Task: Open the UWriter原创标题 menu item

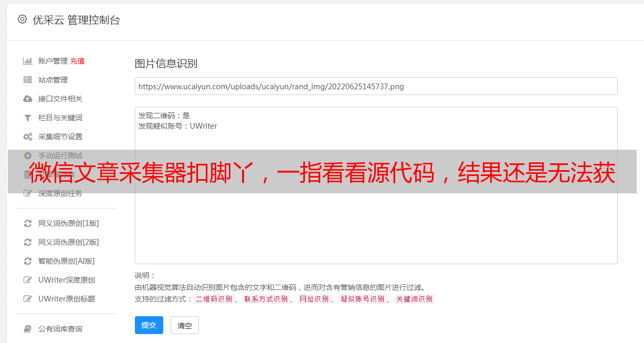Action: point(67,299)
